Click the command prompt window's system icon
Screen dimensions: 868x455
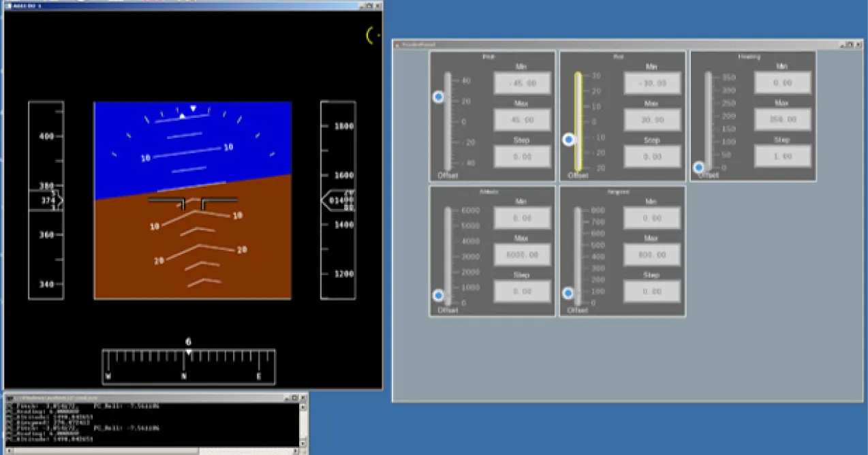pyautogui.click(x=10, y=396)
